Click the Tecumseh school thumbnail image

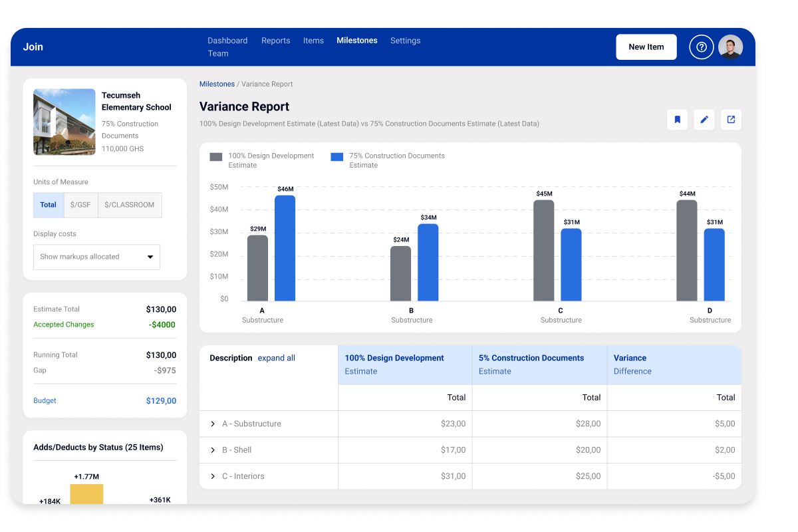(x=65, y=122)
